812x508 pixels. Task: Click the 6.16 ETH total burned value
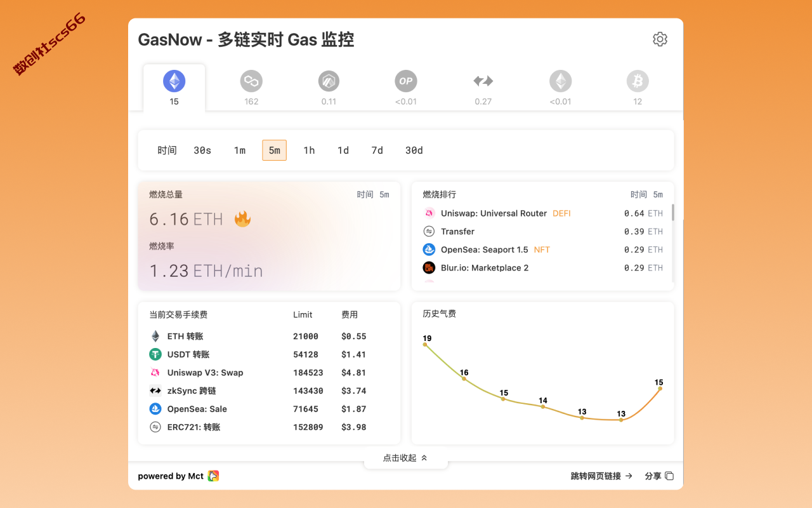pyautogui.click(x=186, y=219)
